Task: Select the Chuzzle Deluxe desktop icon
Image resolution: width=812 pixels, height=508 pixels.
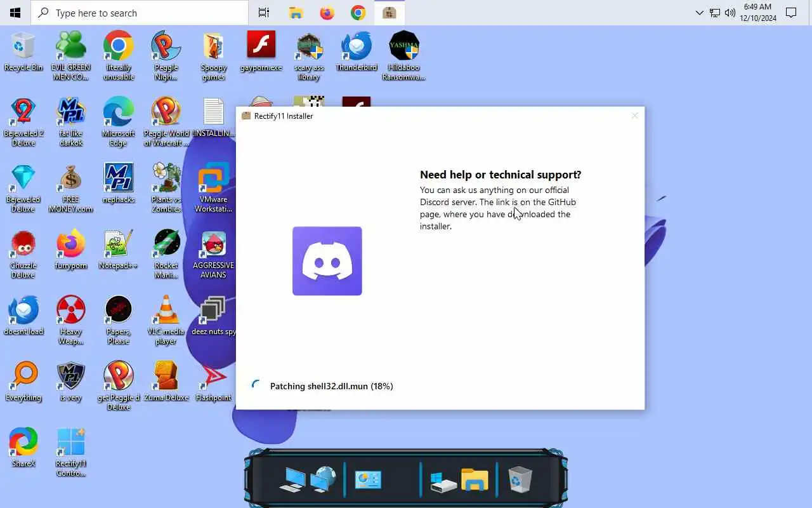Action: (x=23, y=254)
